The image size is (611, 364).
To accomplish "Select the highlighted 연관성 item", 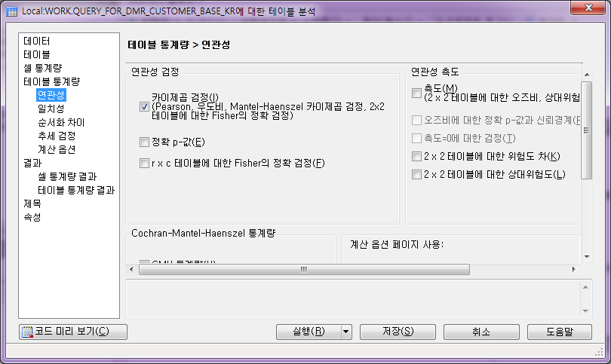I will tap(51, 95).
